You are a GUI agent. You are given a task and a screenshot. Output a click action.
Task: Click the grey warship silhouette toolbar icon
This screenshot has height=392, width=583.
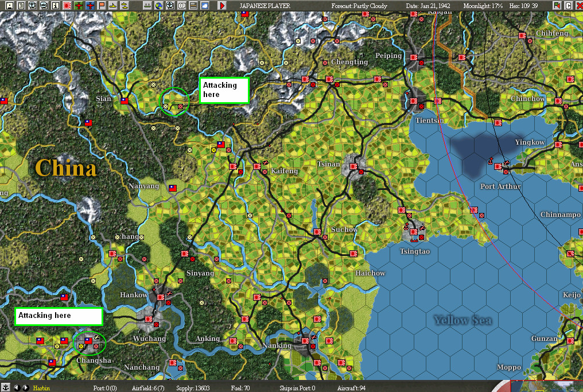pyautogui.click(x=147, y=5)
